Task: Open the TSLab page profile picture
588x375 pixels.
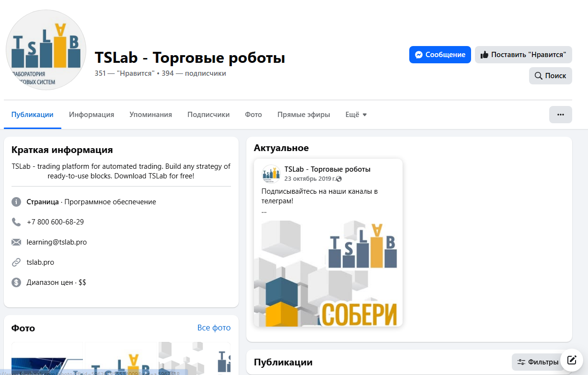Action: pos(46,50)
